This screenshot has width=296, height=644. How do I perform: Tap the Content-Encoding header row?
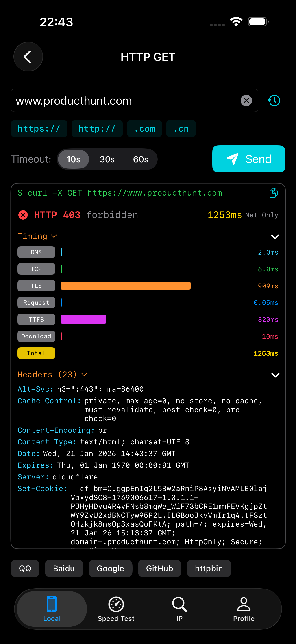click(62, 430)
